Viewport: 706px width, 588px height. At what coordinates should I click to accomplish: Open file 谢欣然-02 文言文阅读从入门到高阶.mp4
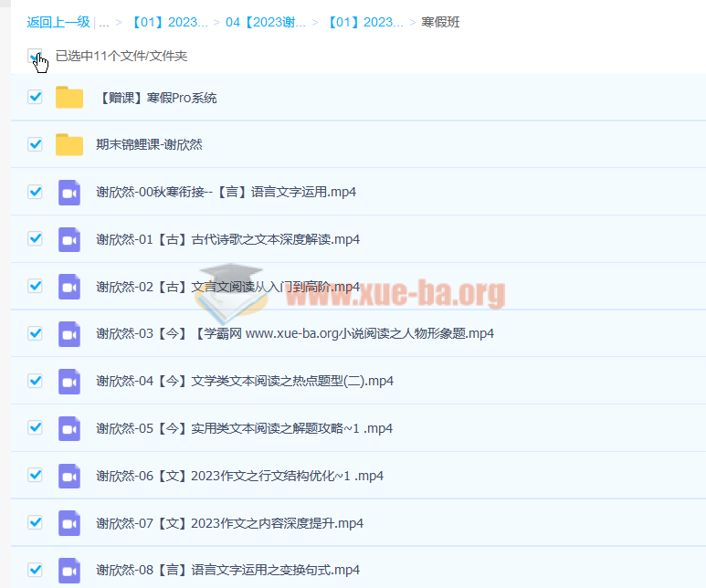[227, 287]
